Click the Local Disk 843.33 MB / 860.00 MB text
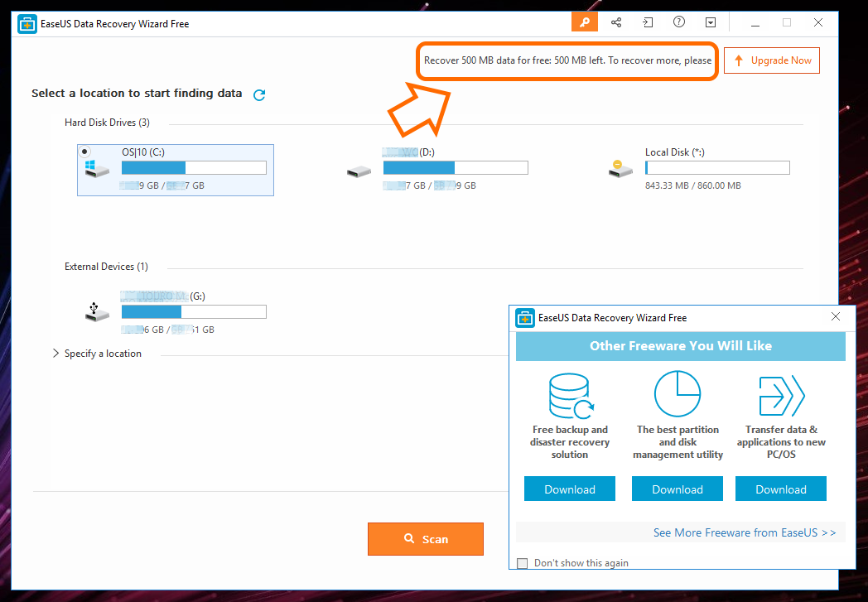Screen dimensions: 868x602 692,186
